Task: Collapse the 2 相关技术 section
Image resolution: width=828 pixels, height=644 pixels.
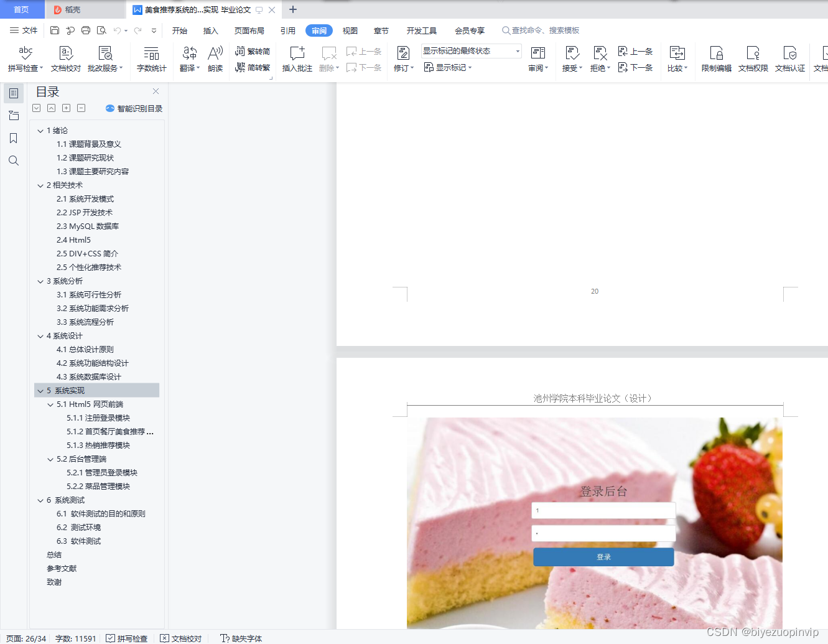Action: pos(40,185)
